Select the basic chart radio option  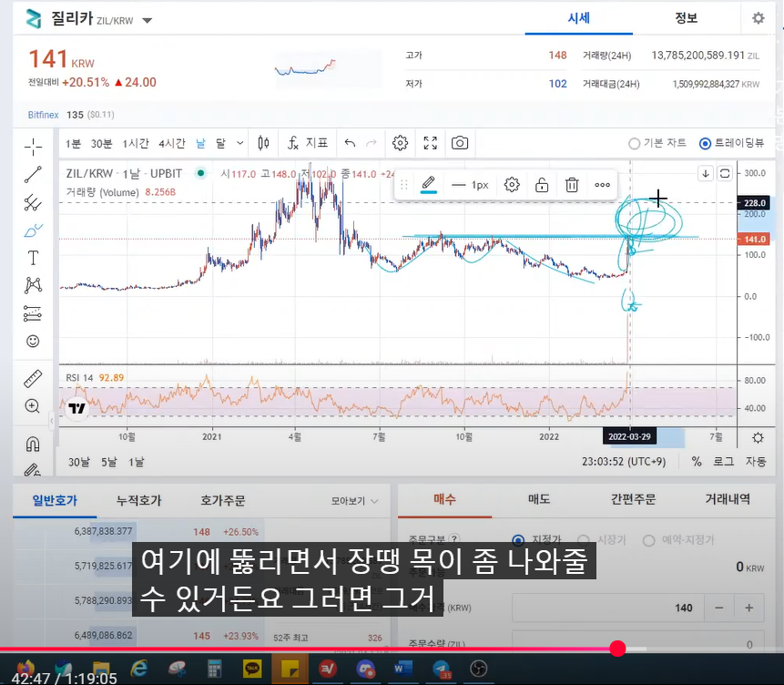tap(635, 144)
